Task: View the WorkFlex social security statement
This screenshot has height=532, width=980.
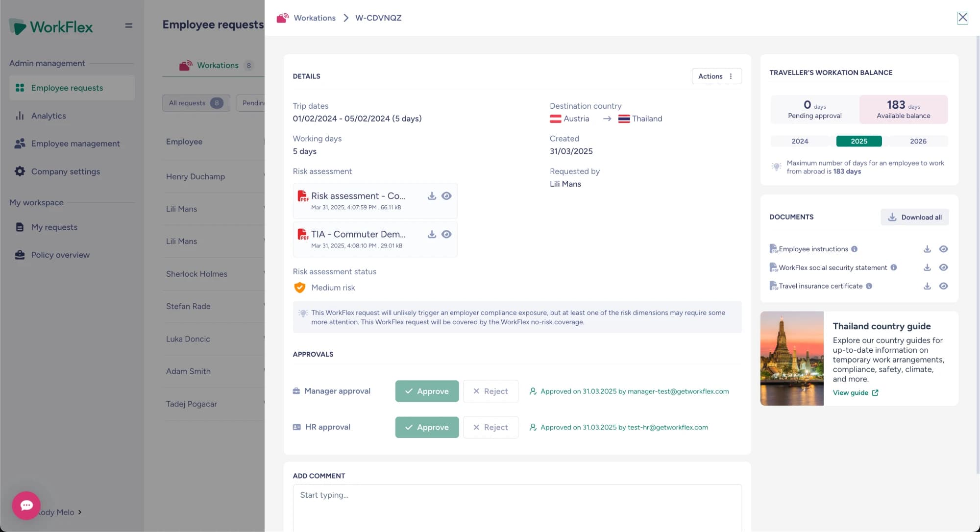Action: [943, 267]
